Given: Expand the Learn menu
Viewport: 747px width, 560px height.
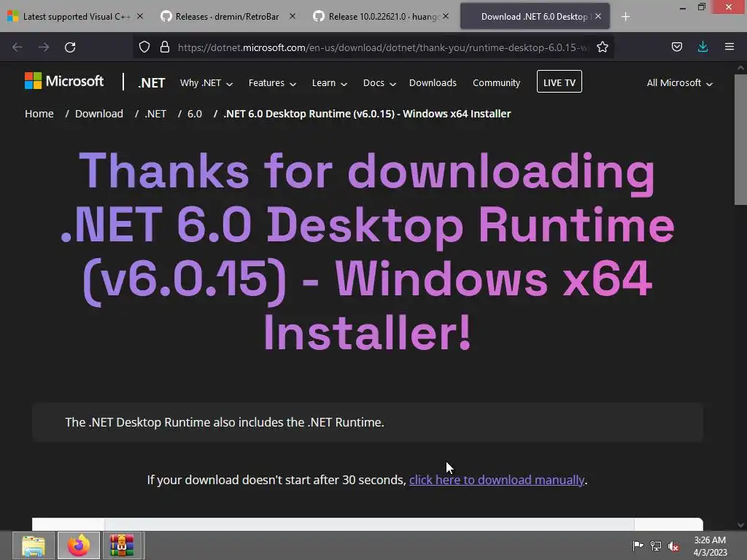Looking at the screenshot, I should [x=329, y=83].
